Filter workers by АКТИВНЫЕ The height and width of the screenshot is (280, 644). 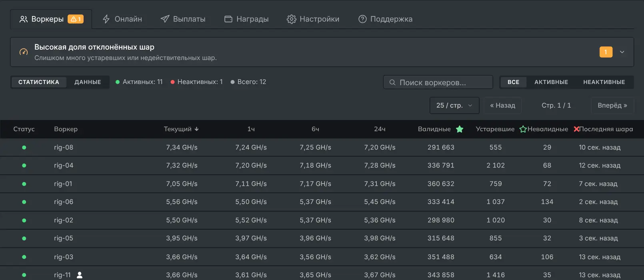551,82
